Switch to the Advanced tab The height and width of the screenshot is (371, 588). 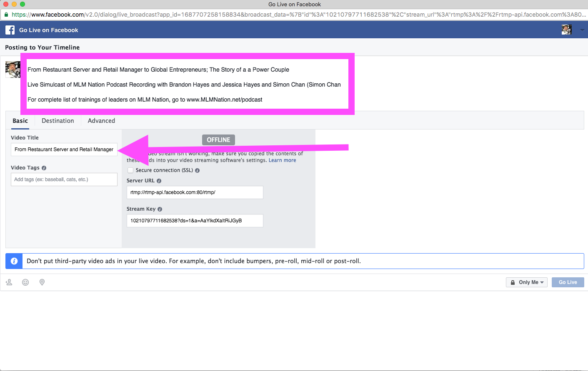click(x=101, y=121)
